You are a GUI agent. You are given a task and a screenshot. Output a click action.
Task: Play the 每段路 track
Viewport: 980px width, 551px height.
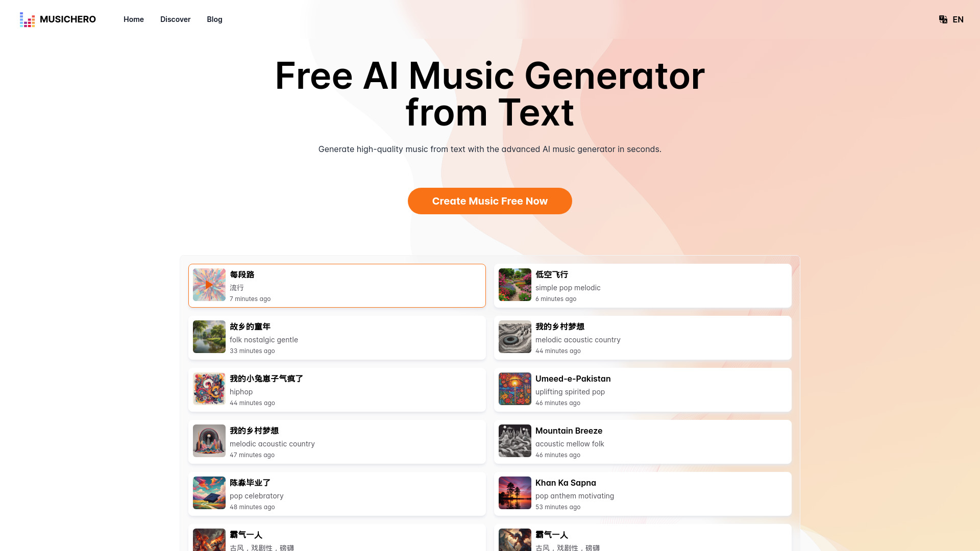coord(209,285)
